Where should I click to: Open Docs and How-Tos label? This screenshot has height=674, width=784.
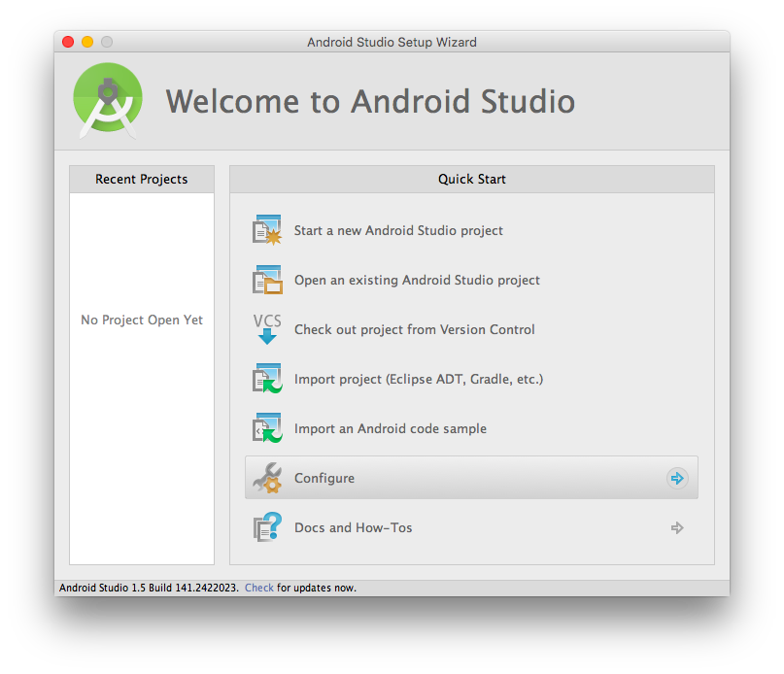[353, 527]
